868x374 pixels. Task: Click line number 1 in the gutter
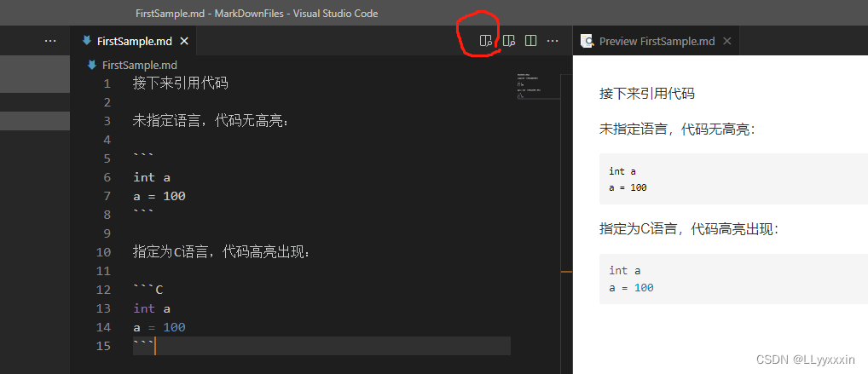coord(107,84)
